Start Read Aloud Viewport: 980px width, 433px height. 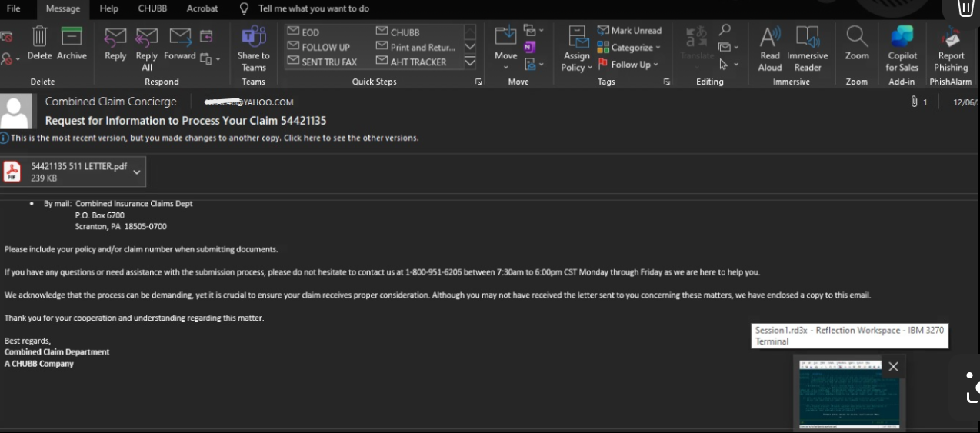coord(770,48)
